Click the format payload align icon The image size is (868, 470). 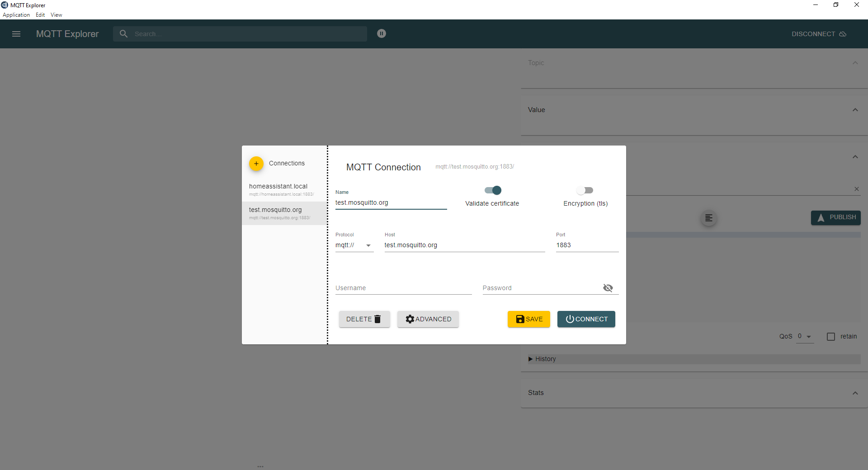(x=708, y=218)
